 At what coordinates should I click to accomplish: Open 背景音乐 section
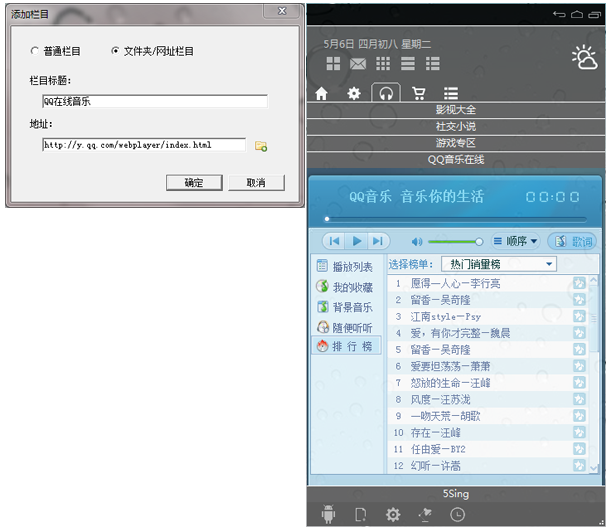click(345, 307)
